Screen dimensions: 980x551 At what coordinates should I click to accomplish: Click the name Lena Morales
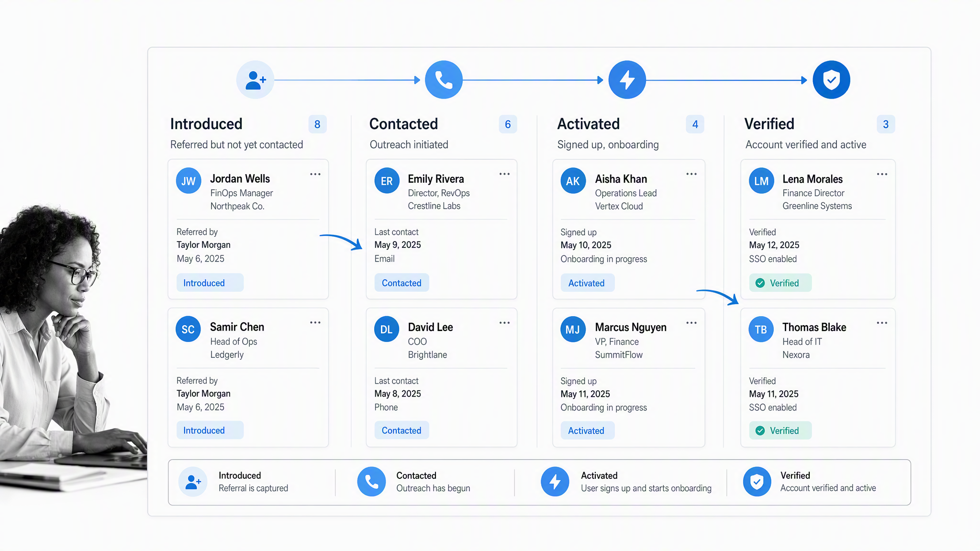[x=813, y=179]
